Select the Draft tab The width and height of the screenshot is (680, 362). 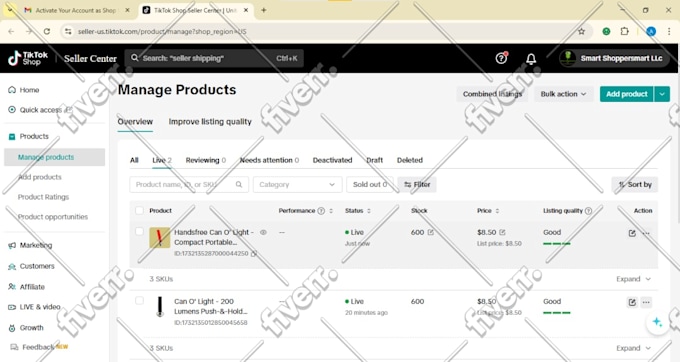tap(374, 160)
